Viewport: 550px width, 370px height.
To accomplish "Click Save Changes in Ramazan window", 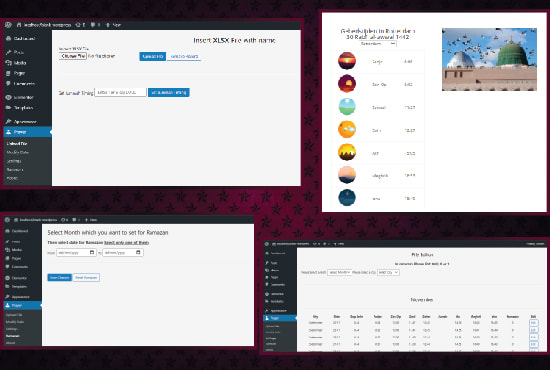I will pyautogui.click(x=60, y=277).
